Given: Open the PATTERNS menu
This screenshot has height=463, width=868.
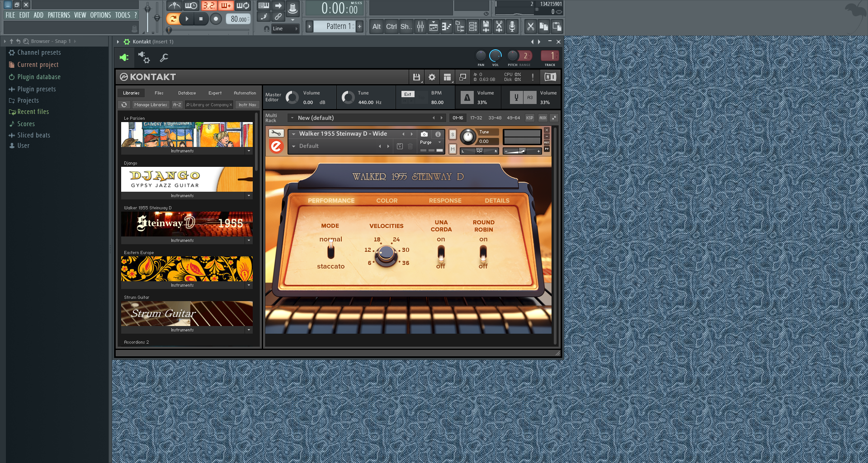Looking at the screenshot, I should point(59,15).
